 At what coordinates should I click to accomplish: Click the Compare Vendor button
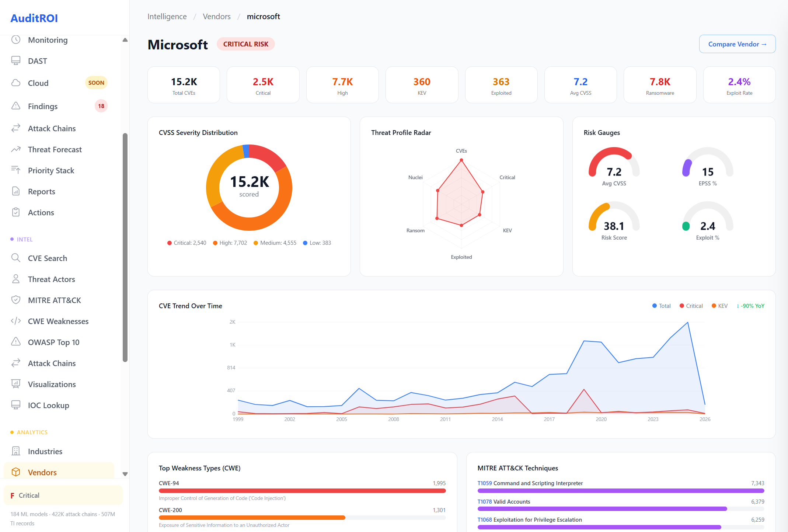(x=737, y=44)
